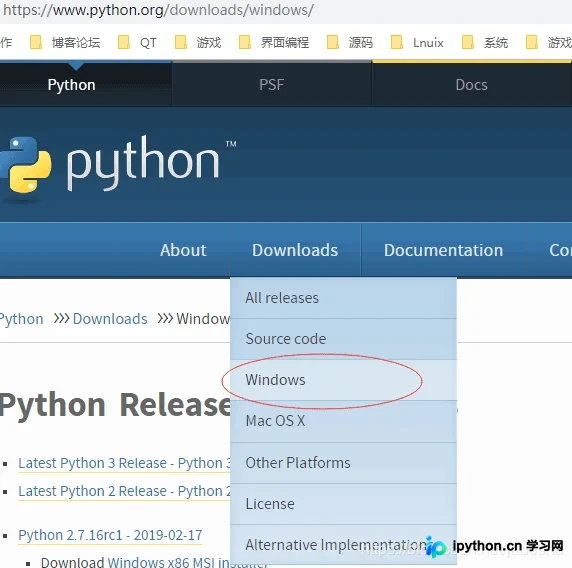572x568 pixels.
Task: Click Windows x86 MSI installer link
Action: (188, 562)
